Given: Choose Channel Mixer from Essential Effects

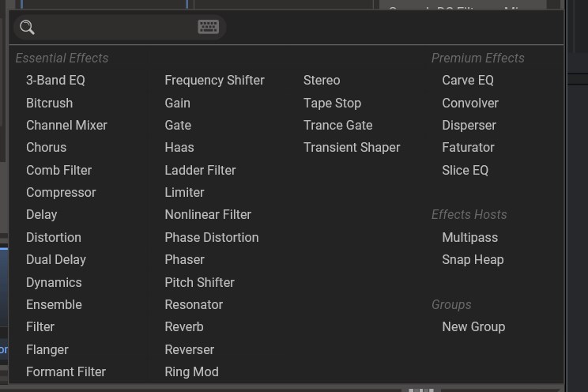Looking at the screenshot, I should point(66,125).
